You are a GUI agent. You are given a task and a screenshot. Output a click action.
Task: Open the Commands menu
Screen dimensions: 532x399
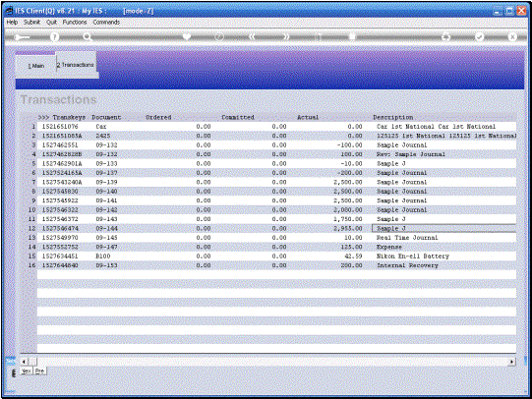point(106,22)
